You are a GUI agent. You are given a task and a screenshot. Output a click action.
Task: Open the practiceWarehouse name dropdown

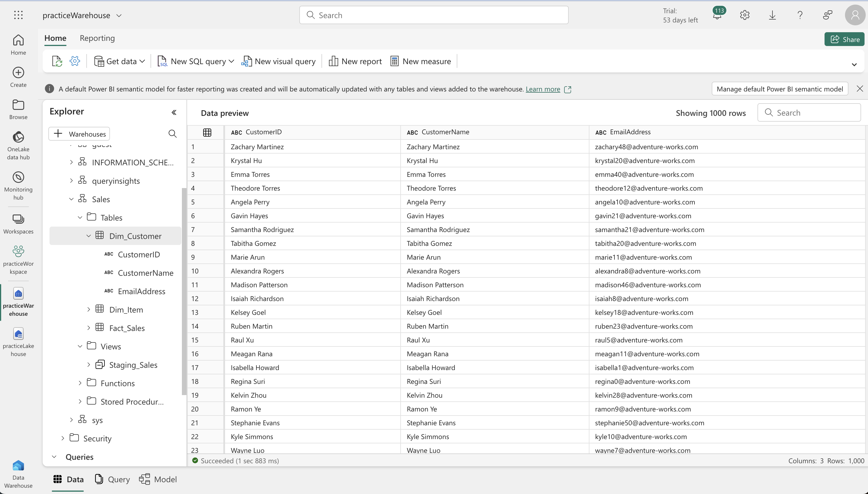[119, 15]
